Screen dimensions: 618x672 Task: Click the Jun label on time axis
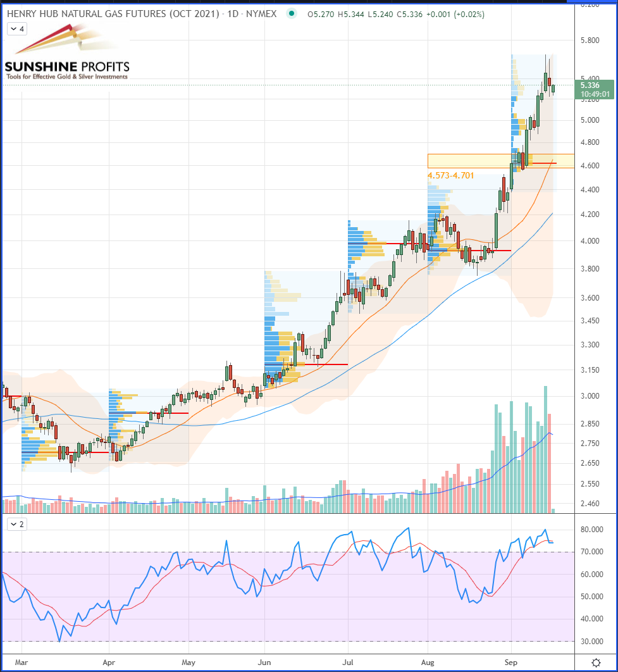(x=264, y=662)
